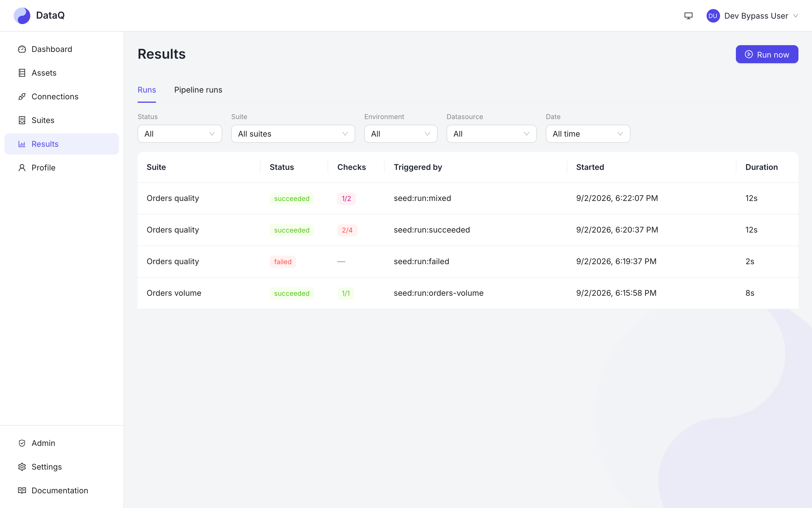Click the Documentation book icon
Viewport: 812px width, 508px height.
[22, 491]
